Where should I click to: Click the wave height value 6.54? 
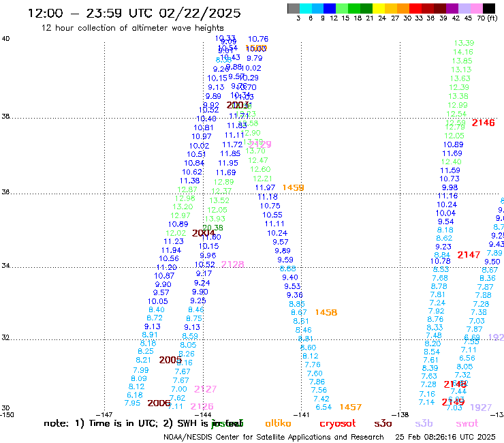pyautogui.click(x=324, y=408)
